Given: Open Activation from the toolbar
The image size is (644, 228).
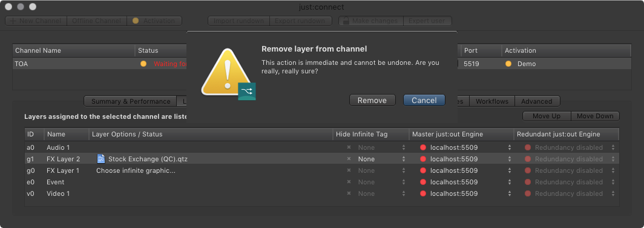Looking at the screenshot, I should [154, 21].
